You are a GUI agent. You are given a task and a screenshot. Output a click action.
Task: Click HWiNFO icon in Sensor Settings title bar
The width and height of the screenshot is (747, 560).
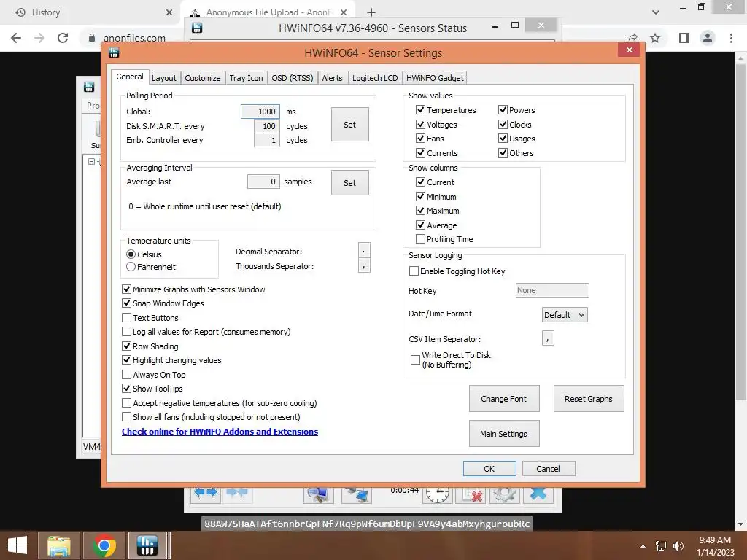114,52
